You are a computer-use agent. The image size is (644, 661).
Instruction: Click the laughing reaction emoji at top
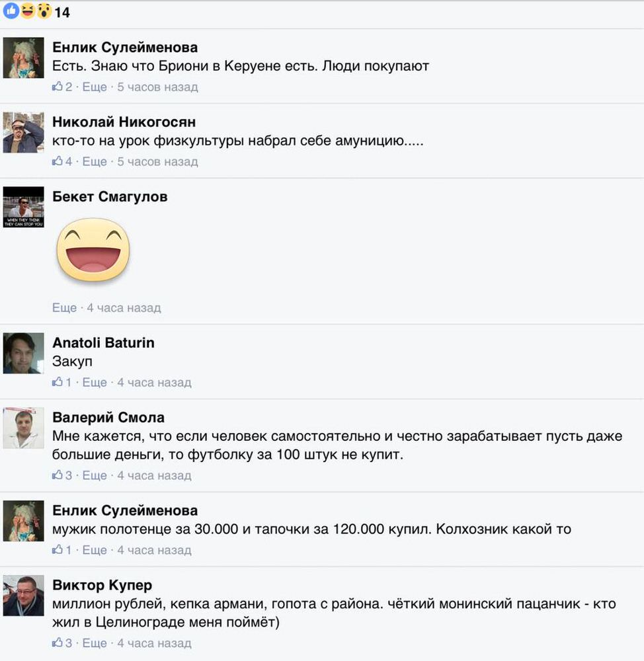[28, 11]
